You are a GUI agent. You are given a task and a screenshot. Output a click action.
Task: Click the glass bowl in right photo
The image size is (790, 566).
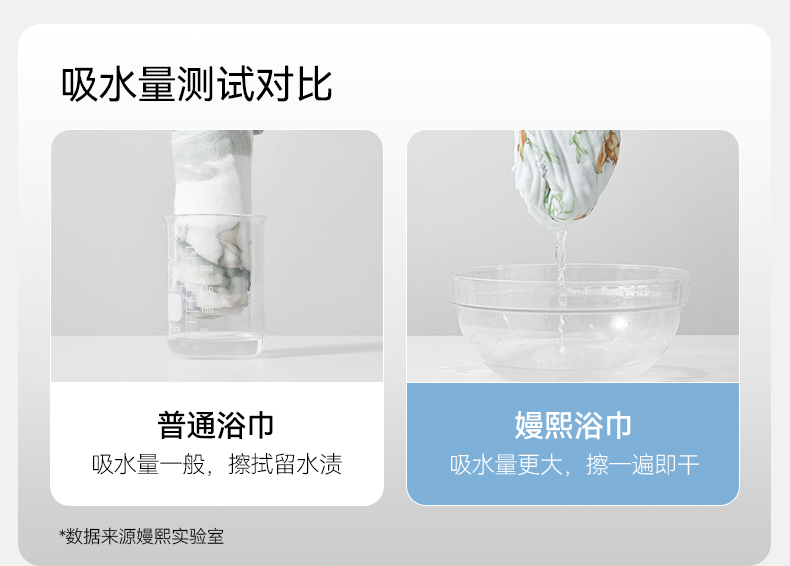click(x=569, y=321)
